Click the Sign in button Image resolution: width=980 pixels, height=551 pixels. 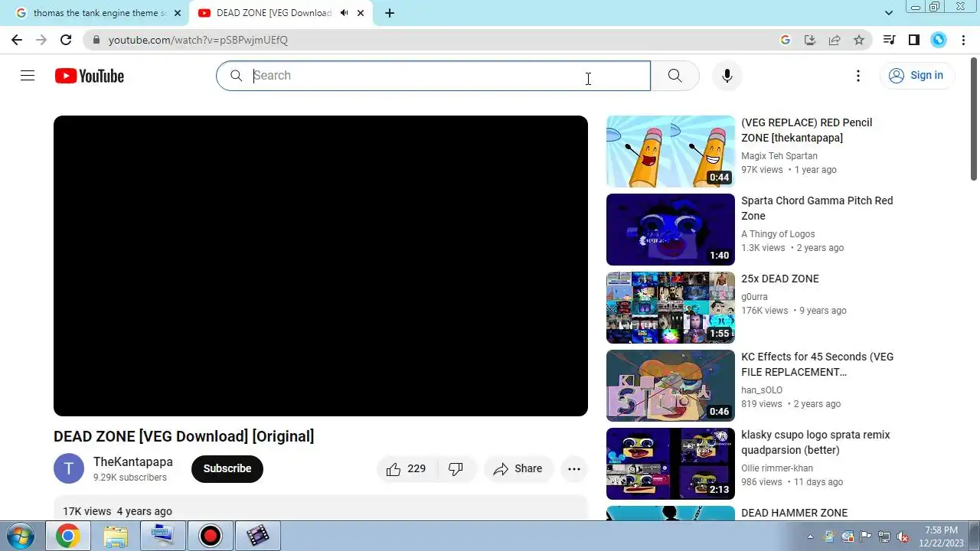[916, 75]
